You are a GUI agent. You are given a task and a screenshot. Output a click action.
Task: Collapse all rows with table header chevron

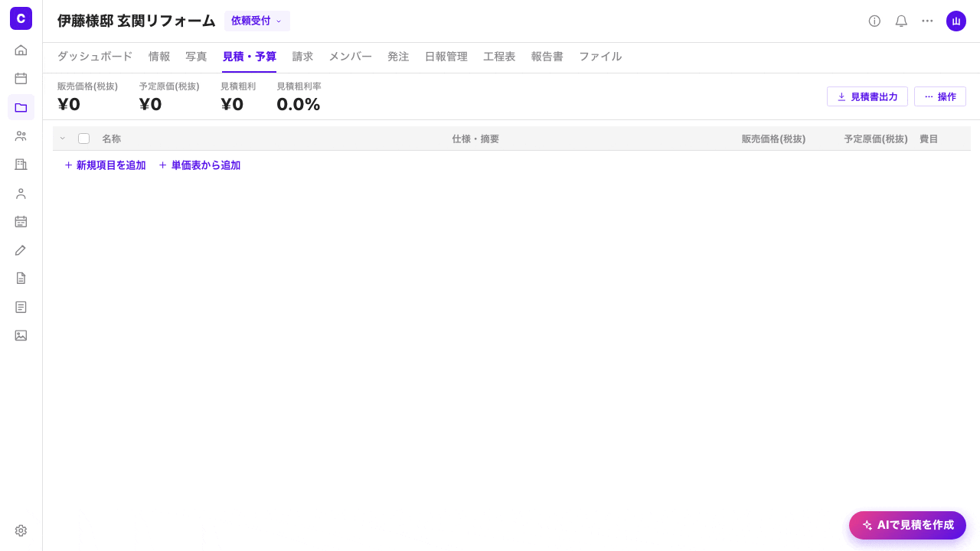pyautogui.click(x=63, y=139)
